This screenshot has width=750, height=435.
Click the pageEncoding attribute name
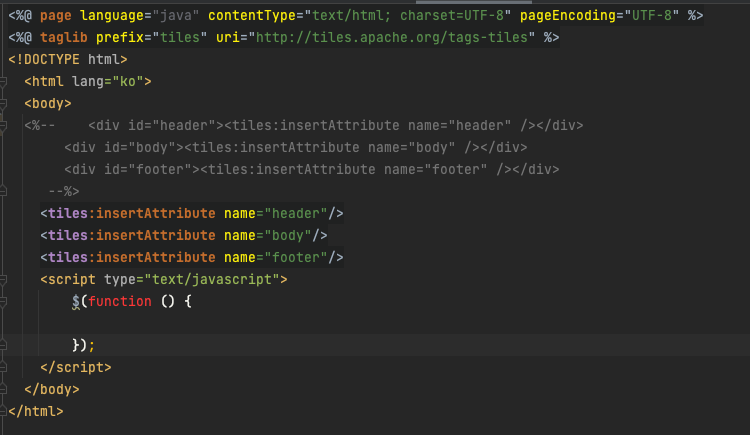[x=568, y=16]
